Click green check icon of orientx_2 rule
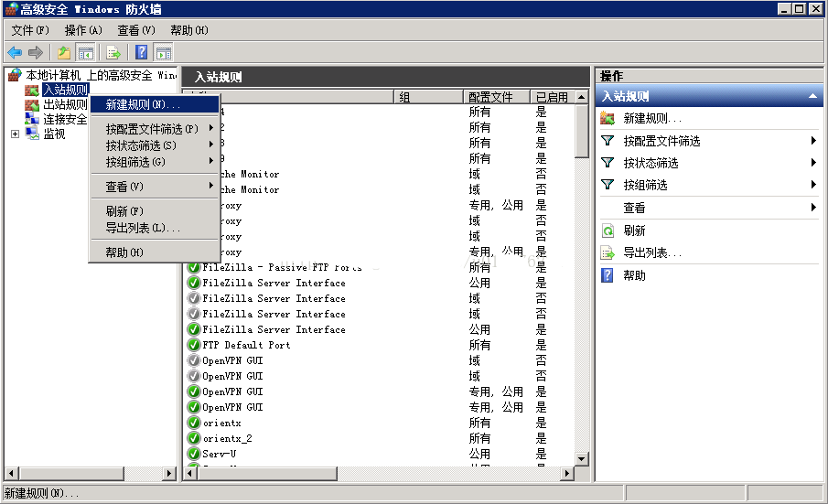Image resolution: width=828 pixels, height=504 pixels. click(x=194, y=438)
